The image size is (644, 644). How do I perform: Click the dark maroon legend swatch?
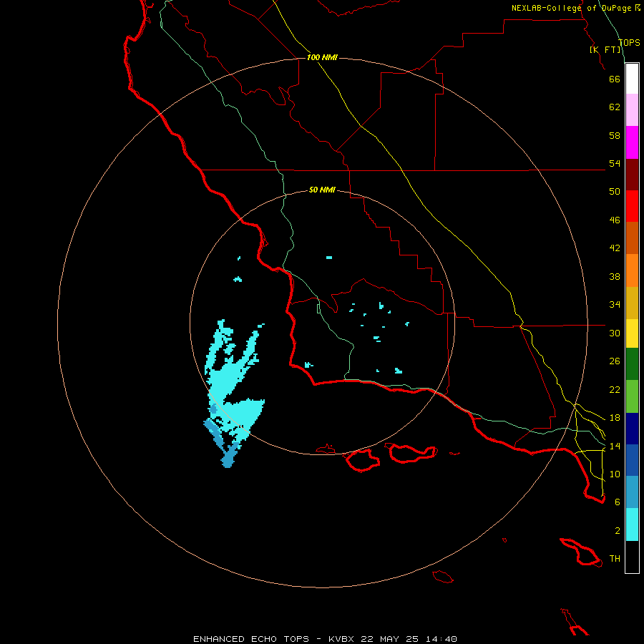pyautogui.click(x=632, y=175)
